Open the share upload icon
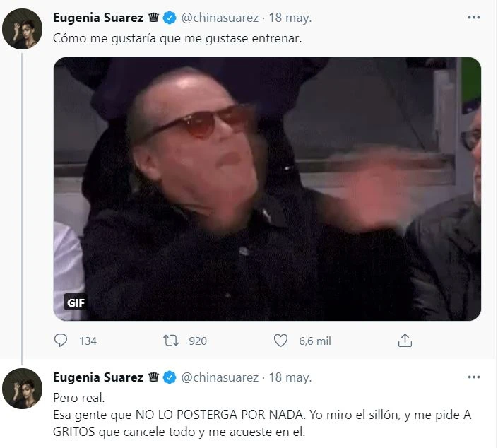Viewport: 498px width, 448px height. click(405, 341)
